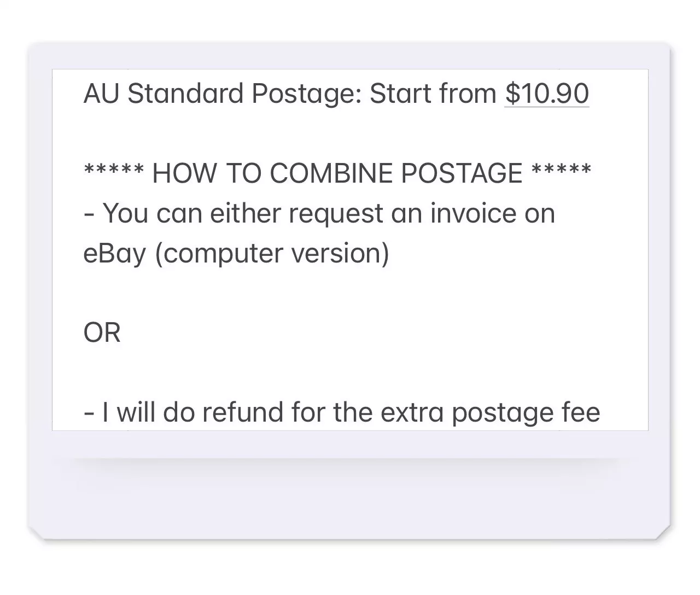
Task: Click the word 'Start from' in first line
Action: pyautogui.click(x=433, y=94)
